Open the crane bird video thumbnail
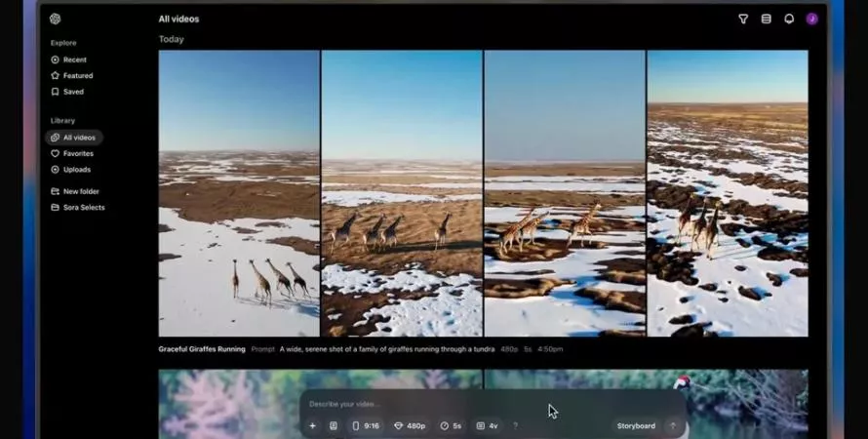Image resolution: width=868 pixels, height=439 pixels. [646, 404]
